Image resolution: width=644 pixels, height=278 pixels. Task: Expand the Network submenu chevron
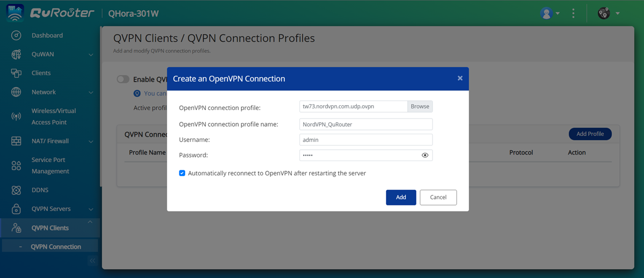[x=91, y=92]
